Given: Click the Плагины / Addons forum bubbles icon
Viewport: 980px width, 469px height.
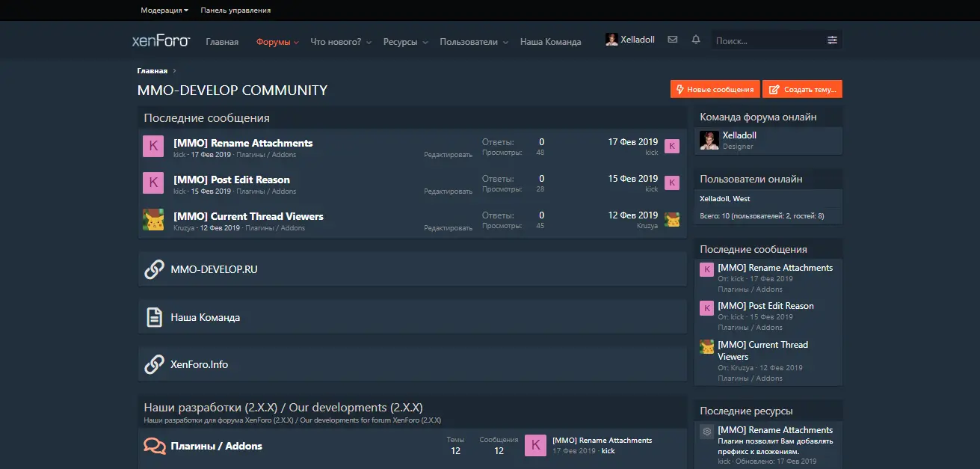Looking at the screenshot, I should pos(155,447).
